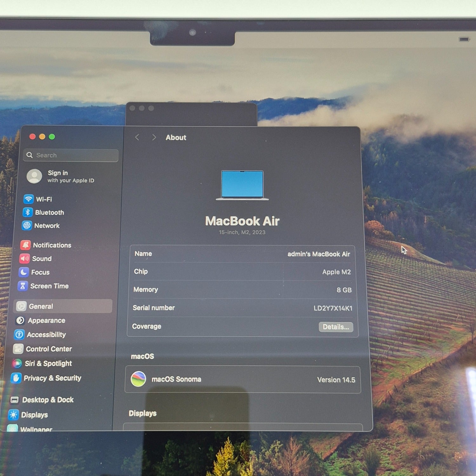Close the System Settings window
This screenshot has height=476, width=476.
click(32, 136)
